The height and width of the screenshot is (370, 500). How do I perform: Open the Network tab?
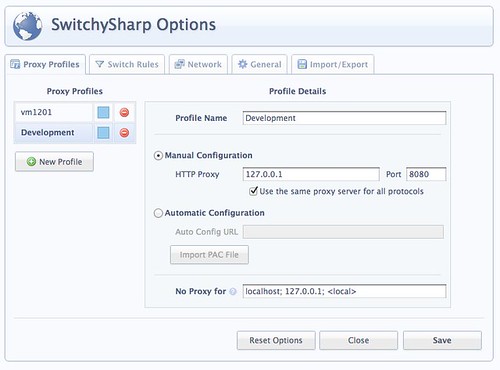pyautogui.click(x=198, y=64)
